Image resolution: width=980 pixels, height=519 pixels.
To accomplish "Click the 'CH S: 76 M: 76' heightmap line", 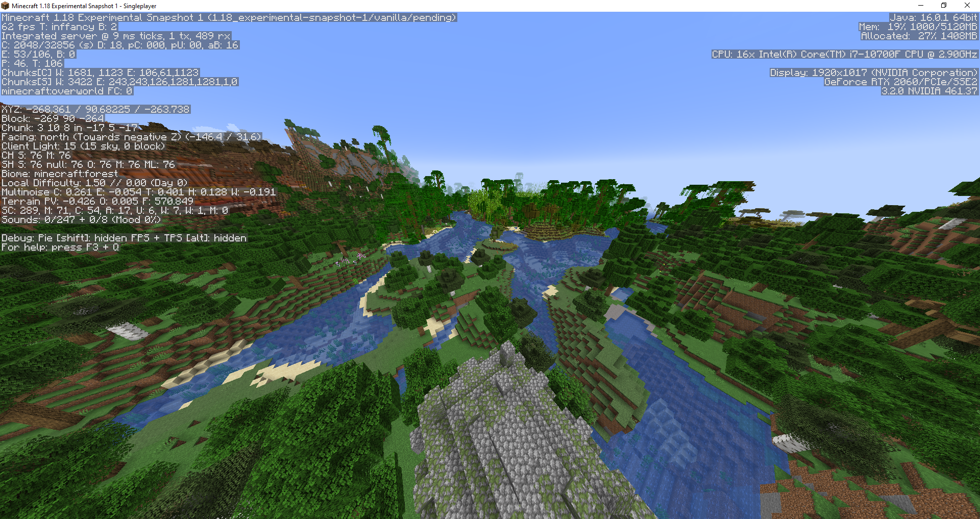I will click(36, 156).
